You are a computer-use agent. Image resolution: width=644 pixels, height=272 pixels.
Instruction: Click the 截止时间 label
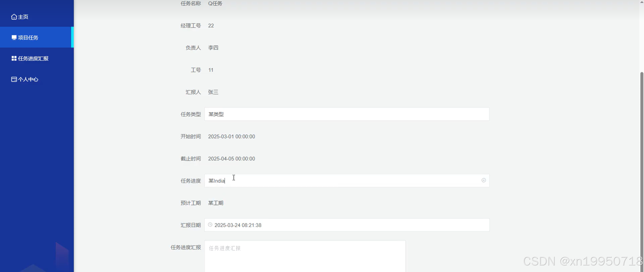190,159
